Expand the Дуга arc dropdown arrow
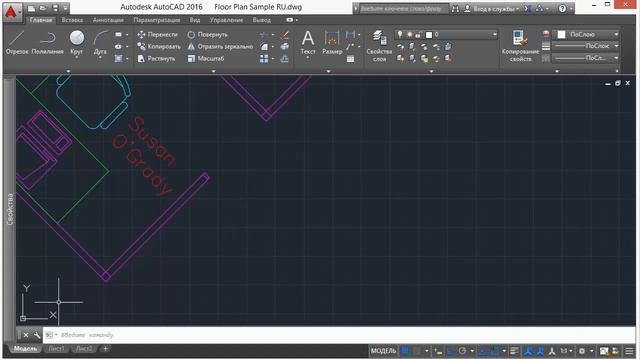Screen dimensions: 640x360 100,58
